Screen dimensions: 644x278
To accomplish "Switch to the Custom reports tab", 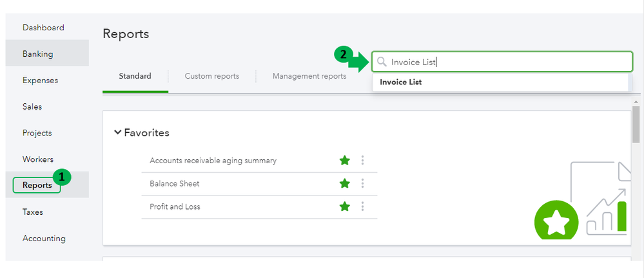I will click(211, 76).
